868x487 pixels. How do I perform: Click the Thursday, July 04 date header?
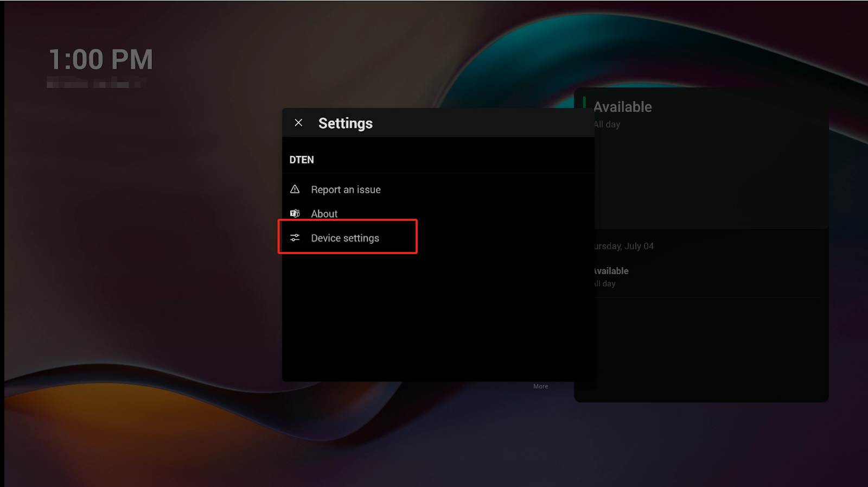click(x=624, y=246)
